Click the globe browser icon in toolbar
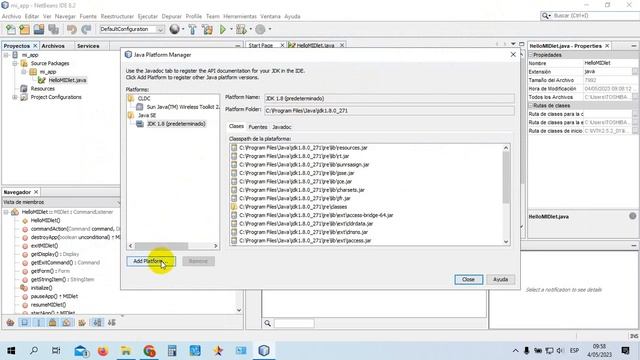Screen dimensions: 640x360 (174, 29)
